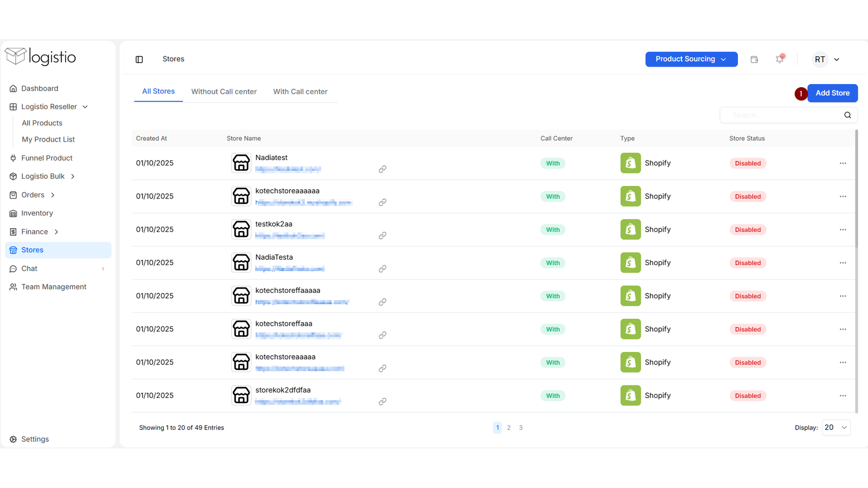Click Showing 1 to 20 of 49 Entries

click(x=182, y=428)
